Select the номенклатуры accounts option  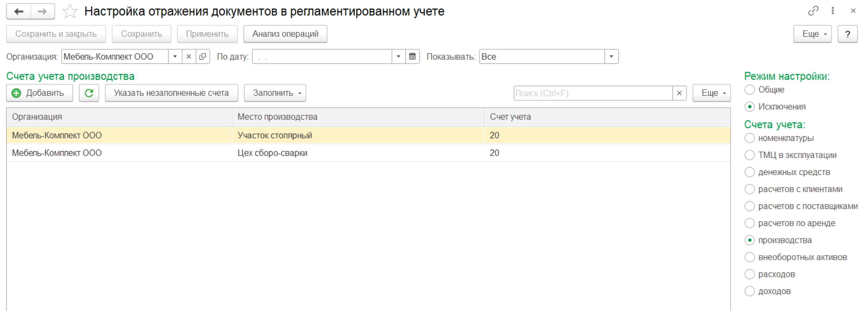point(750,138)
